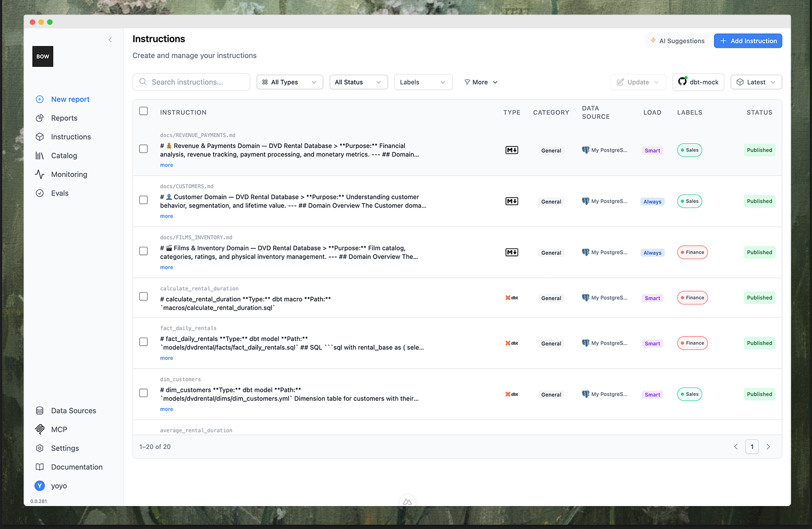Screen dimensions: 812x529
Task: Click PostgreSQL icon in dim_customers row
Action: [x=585, y=394]
